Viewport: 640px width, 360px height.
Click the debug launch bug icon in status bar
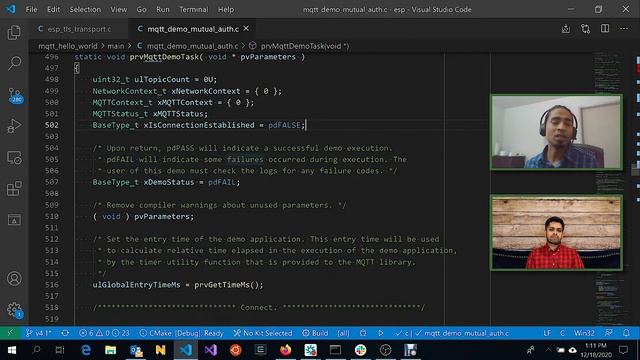pos(363,333)
